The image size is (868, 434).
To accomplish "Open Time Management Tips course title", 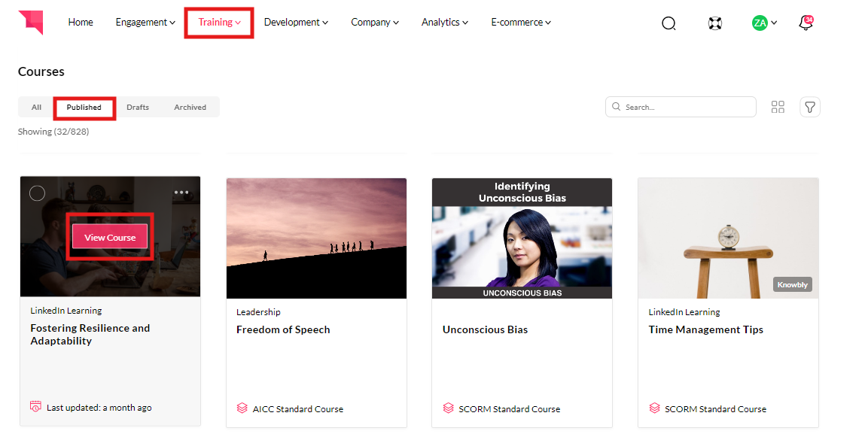I will tap(706, 329).
